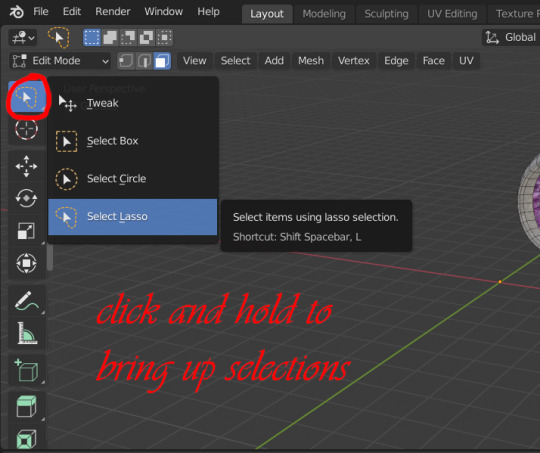Click the toolbar scrollbar handle
The image size is (540, 453).
50,257
